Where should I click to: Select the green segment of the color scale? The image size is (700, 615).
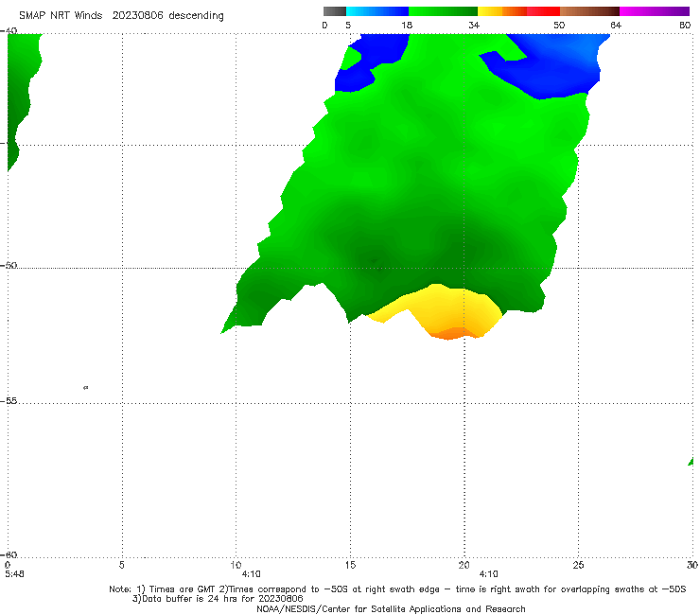443,11
